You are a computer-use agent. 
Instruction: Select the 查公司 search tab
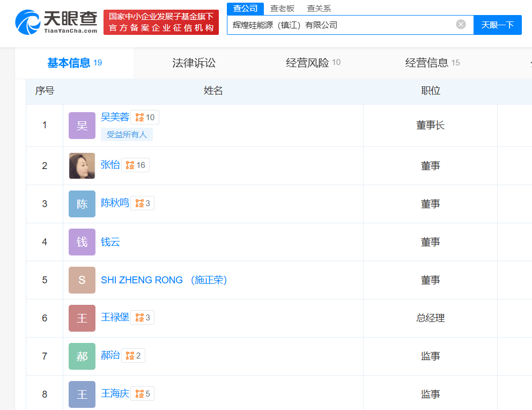click(x=245, y=9)
